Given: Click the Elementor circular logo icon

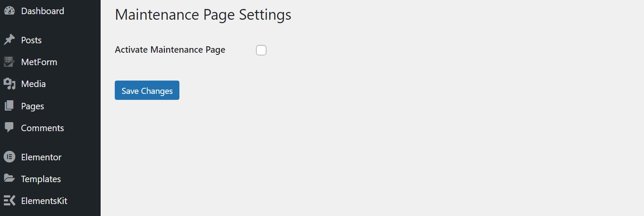Looking at the screenshot, I should [x=9, y=157].
